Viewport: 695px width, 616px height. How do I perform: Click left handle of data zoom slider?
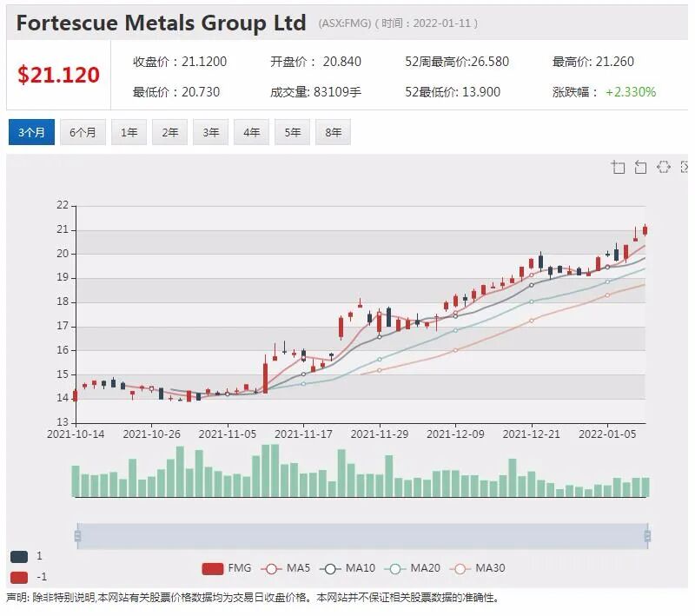77,536
